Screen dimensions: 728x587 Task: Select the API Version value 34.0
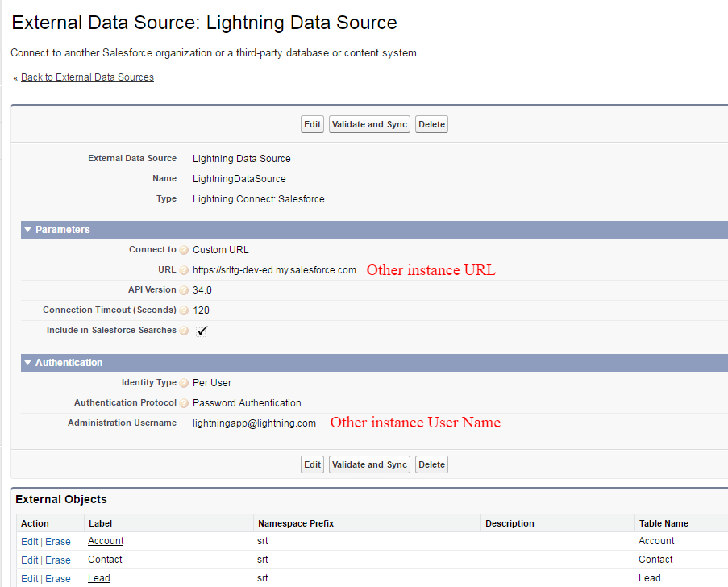tap(202, 290)
